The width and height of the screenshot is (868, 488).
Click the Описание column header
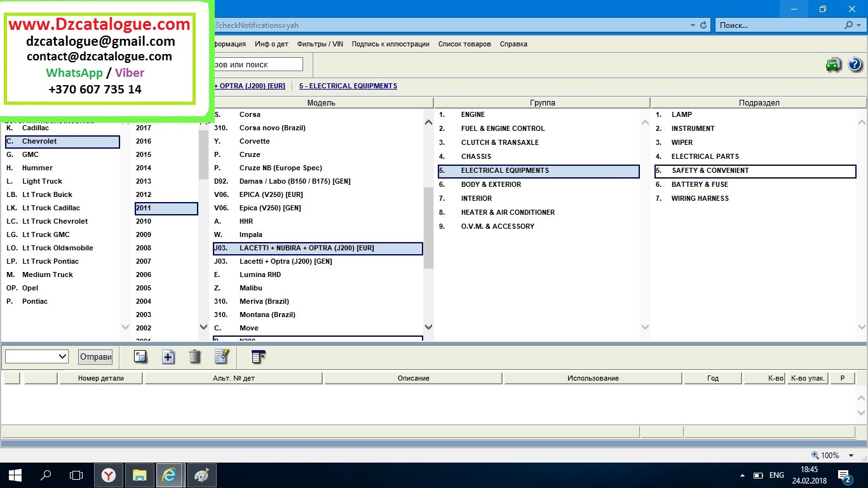click(414, 378)
